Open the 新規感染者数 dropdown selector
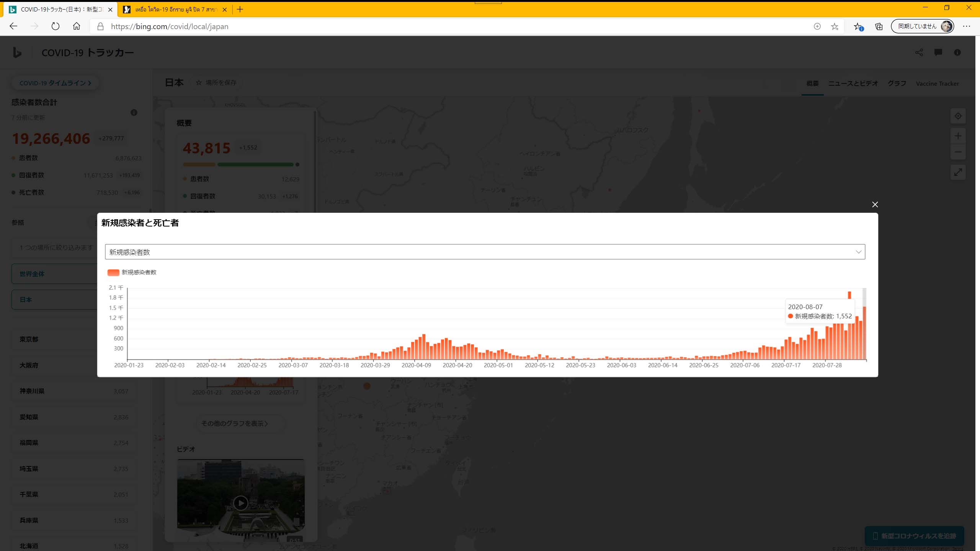 coord(485,252)
